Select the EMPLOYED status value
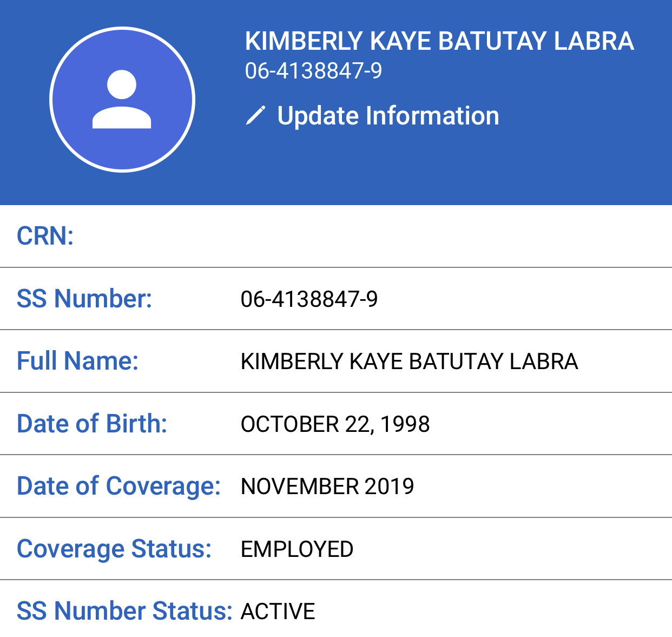 pos(297,549)
